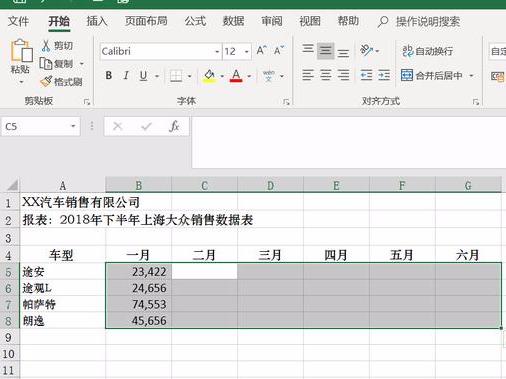506x379 pixels.
Task: Switch to the 插入 (Insert) tab
Action: point(97,21)
